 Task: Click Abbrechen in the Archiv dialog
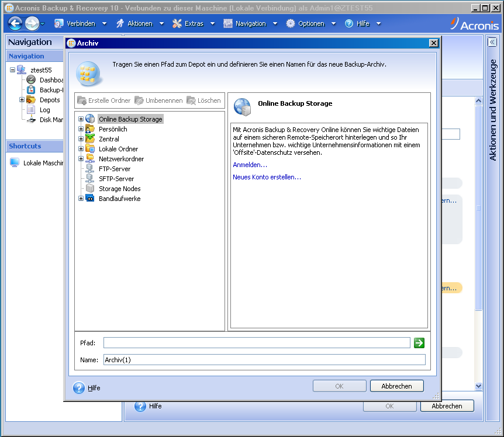(396, 386)
